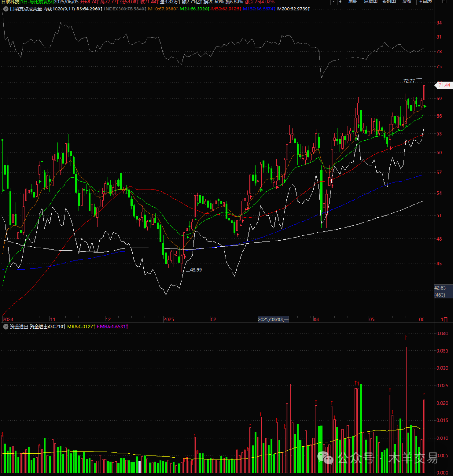453x476 pixels.
Task: Open the 周期 period menu
Action: tap(353, 2)
